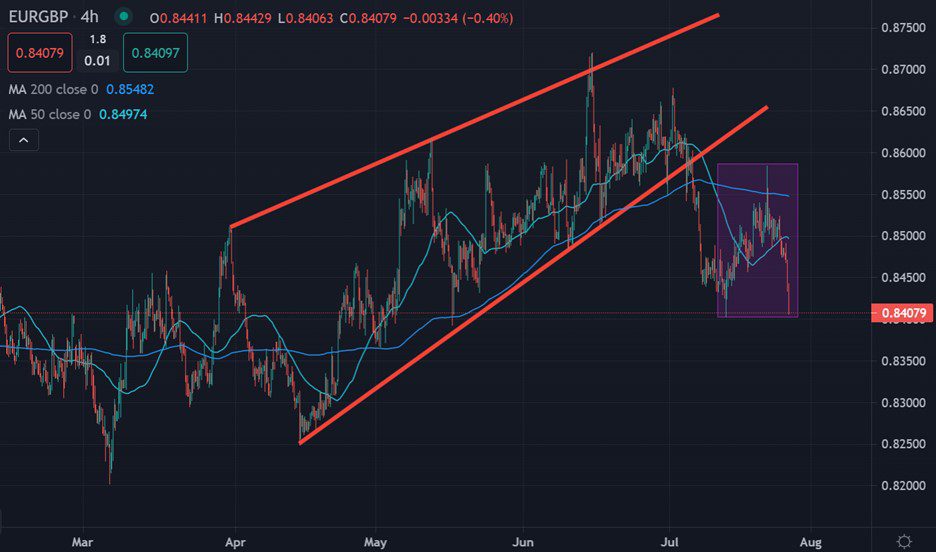The image size is (936, 552).
Task: Click the green buy price button 0.84097
Action: point(155,53)
